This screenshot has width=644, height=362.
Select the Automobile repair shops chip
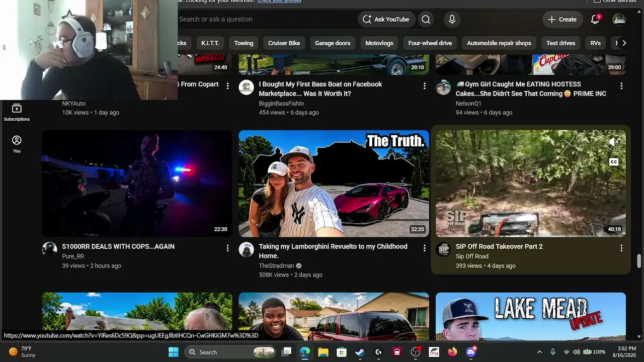[499, 43]
